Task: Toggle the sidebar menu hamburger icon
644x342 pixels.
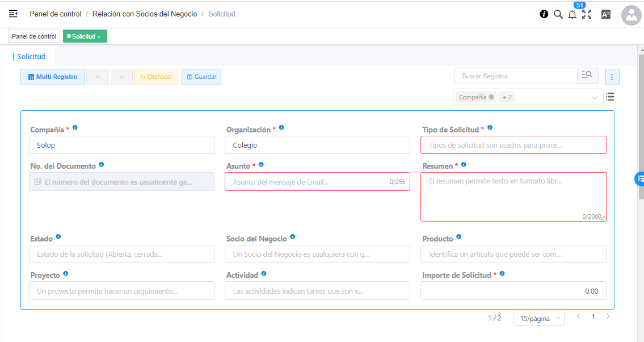Action: (13, 14)
